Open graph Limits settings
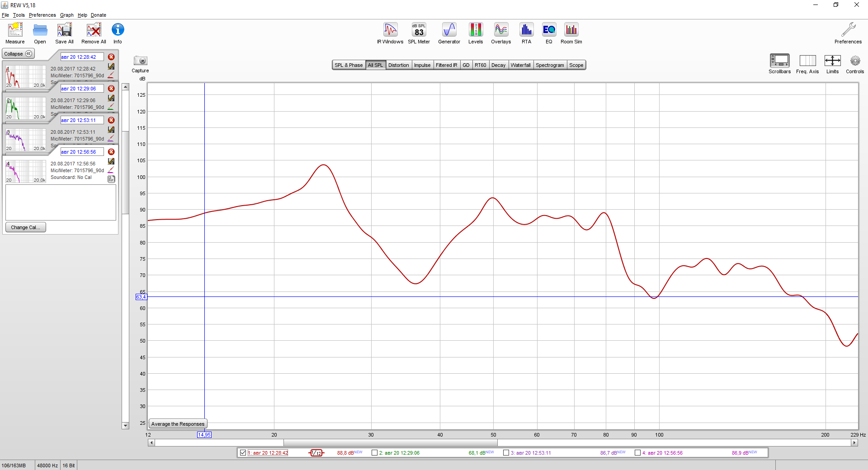This screenshot has width=868, height=470. click(832, 64)
